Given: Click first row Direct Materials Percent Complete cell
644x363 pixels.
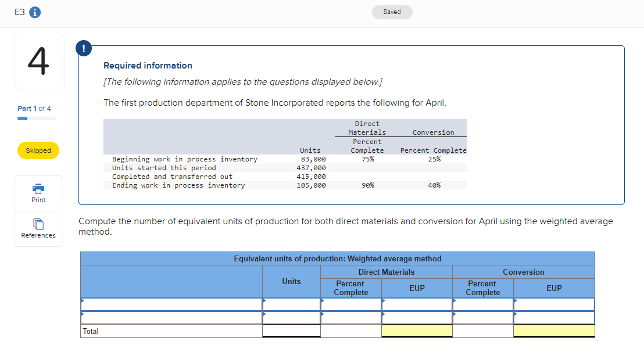Looking at the screenshot, I should tap(351, 304).
